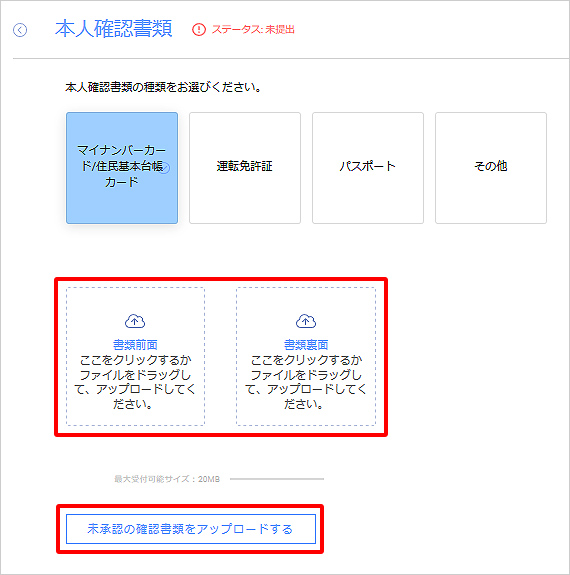The height and width of the screenshot is (575, 570).
Task: Choose パスポート as the document type
Action: pos(368,168)
